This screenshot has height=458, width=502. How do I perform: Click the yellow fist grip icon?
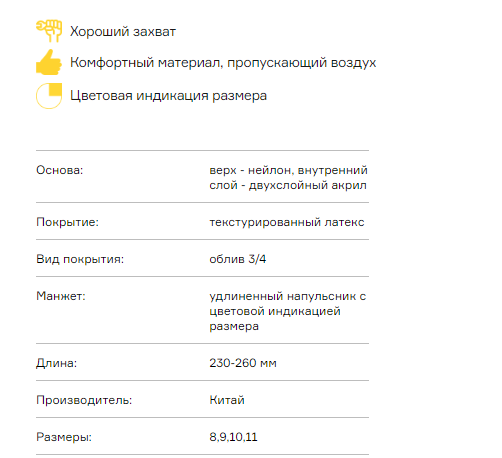49,31
